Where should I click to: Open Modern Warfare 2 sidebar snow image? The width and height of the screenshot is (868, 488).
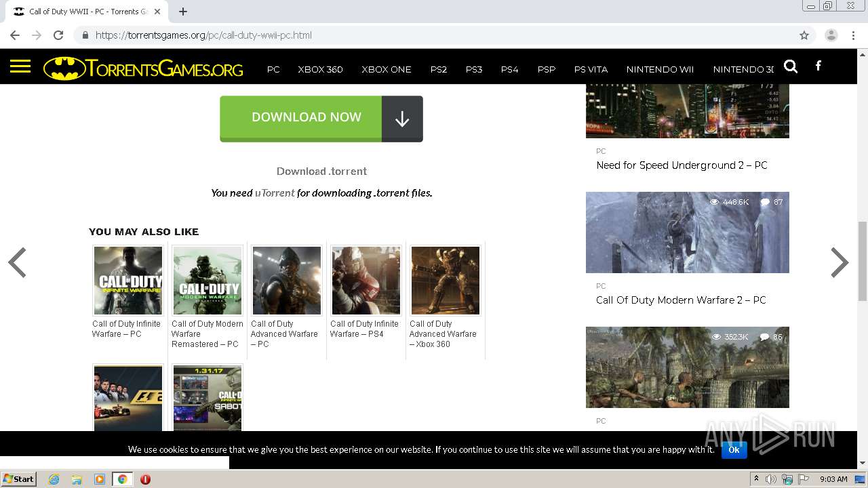click(x=688, y=232)
